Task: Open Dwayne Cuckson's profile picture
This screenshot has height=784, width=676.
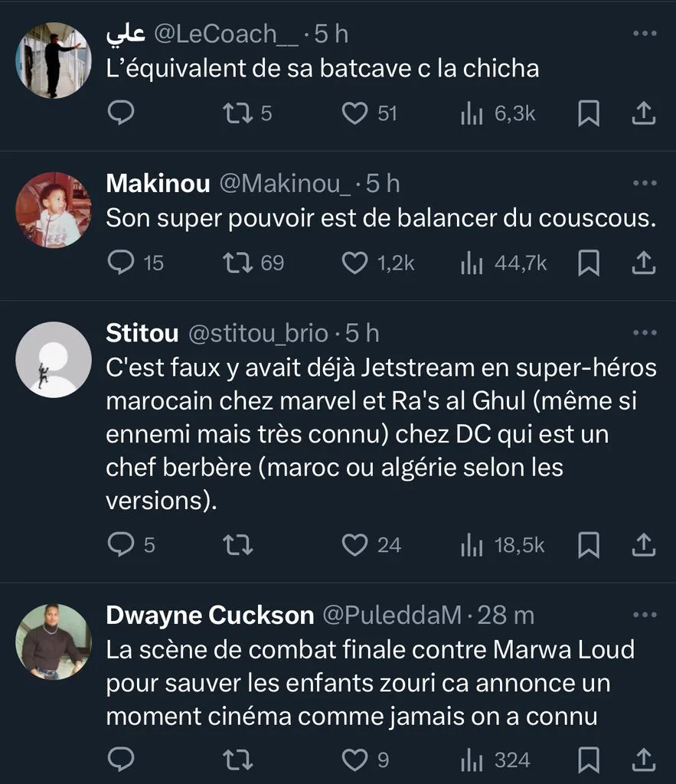Action: pyautogui.click(x=54, y=642)
